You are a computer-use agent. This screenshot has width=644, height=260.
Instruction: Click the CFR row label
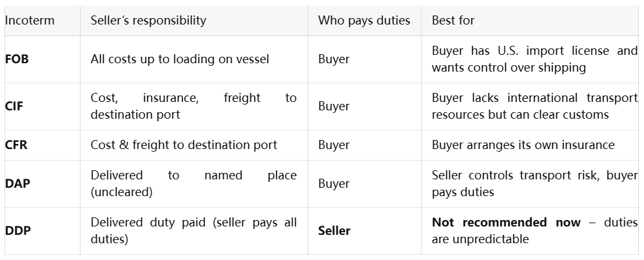(15, 145)
